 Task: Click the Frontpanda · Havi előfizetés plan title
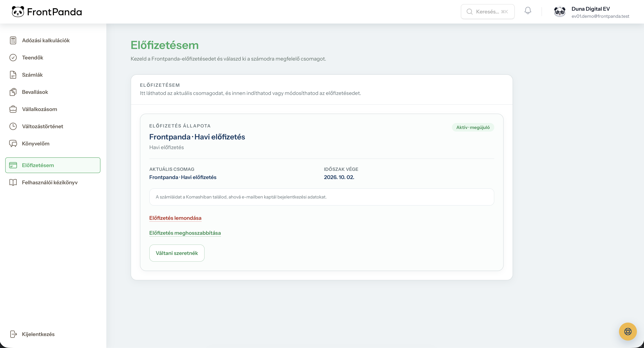[x=197, y=137]
